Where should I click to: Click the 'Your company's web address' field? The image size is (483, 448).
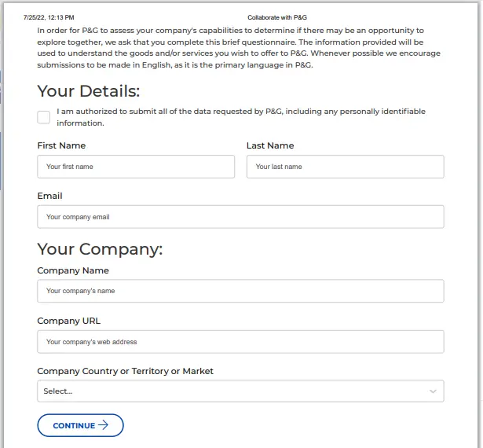[240, 342]
